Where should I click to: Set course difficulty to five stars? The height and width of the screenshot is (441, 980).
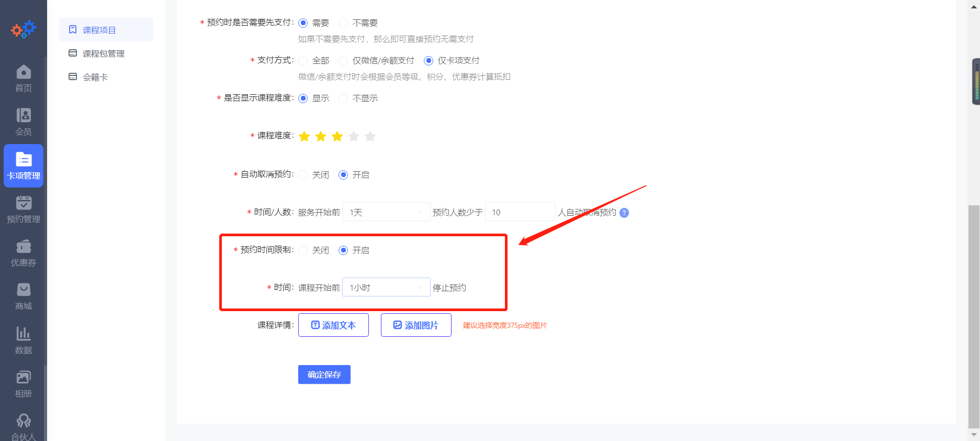(x=370, y=137)
